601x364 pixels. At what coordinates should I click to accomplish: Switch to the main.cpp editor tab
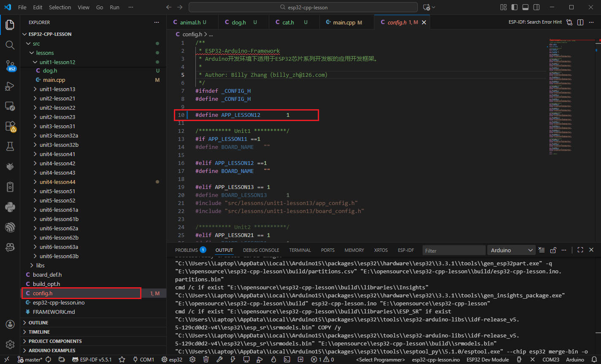click(344, 22)
